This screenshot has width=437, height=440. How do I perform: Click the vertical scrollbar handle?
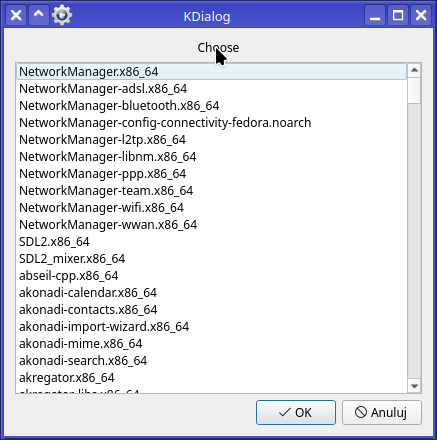(414, 90)
